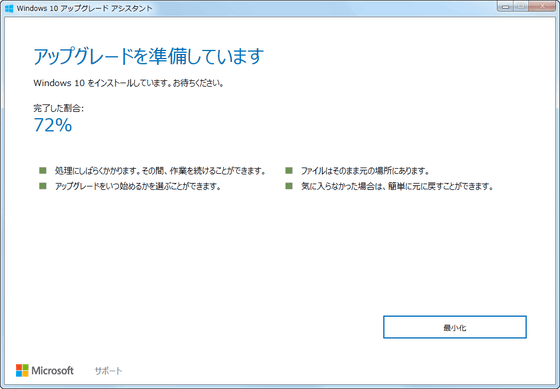560x389 pixels.
Task: Click green bullet beside ファイルはそのまま
Action: point(289,170)
